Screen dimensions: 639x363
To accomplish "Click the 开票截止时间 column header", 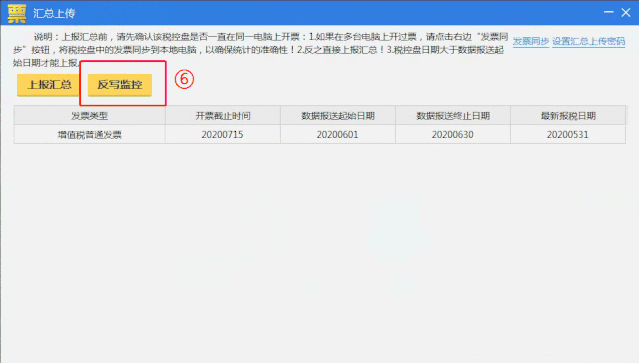I will click(223, 115).
